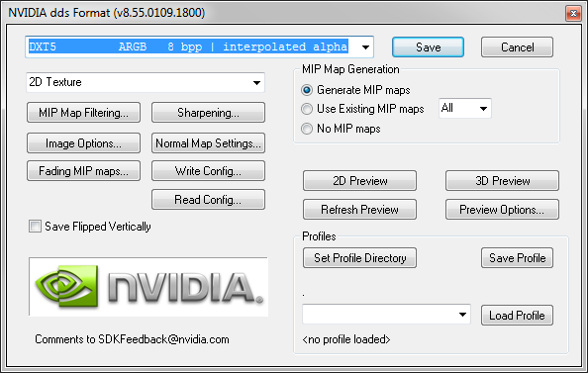Open the empty profile selection dropdown
Viewport: 588px width, 373px height.
[386, 315]
